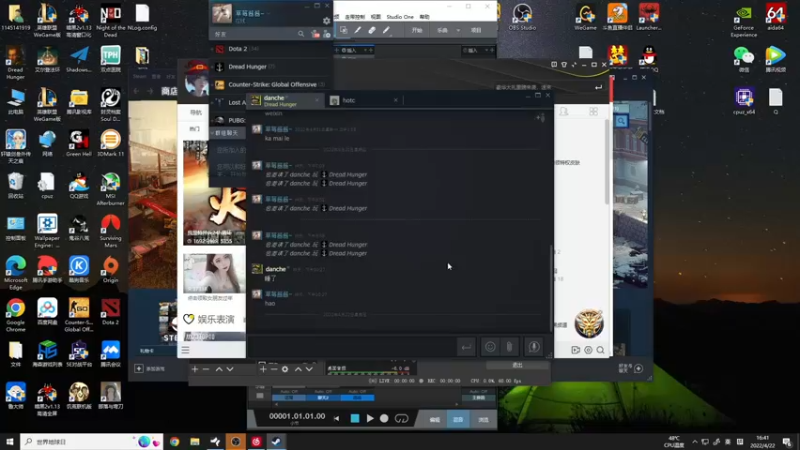
Task: Click 商店 in Steam store window
Action: 169,91
